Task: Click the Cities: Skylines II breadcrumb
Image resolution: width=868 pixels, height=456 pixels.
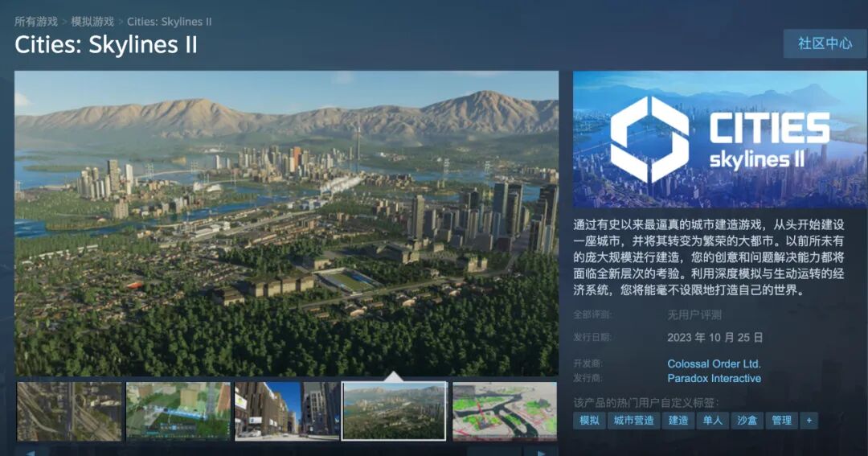Action: coord(170,22)
